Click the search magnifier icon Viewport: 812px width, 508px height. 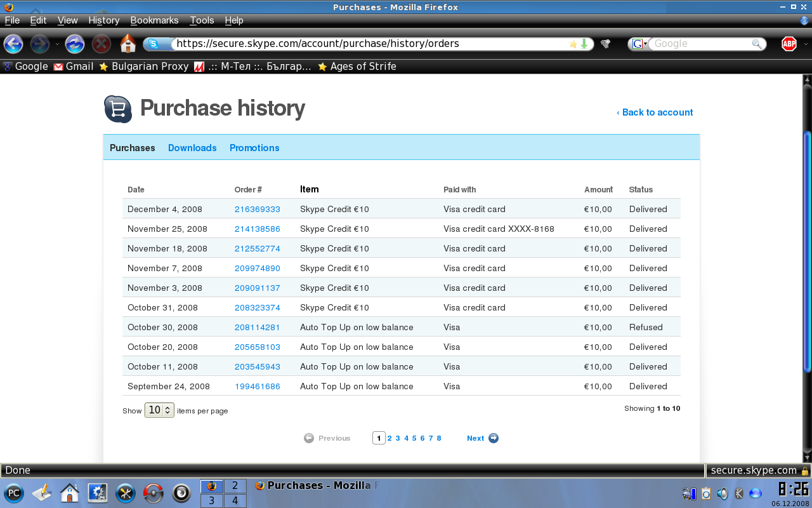pyautogui.click(x=757, y=44)
